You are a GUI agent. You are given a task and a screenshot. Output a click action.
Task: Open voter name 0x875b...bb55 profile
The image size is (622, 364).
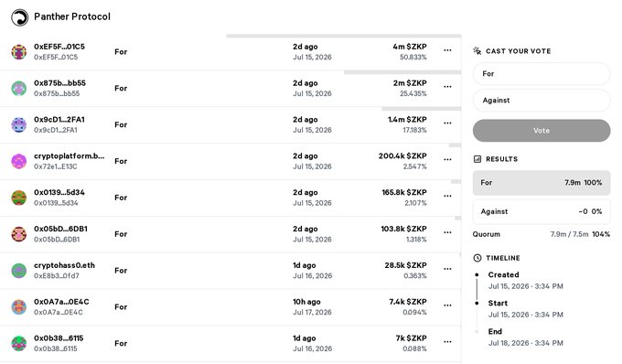click(x=59, y=83)
